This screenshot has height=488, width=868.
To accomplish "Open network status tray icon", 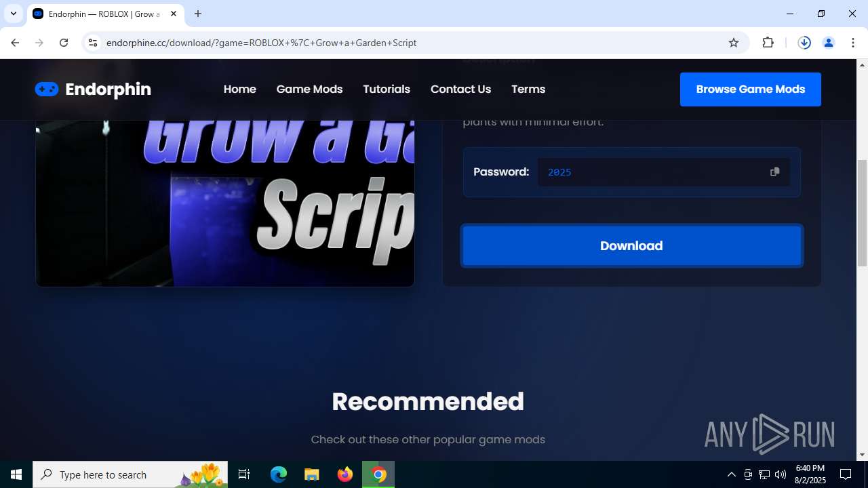I will [764, 474].
